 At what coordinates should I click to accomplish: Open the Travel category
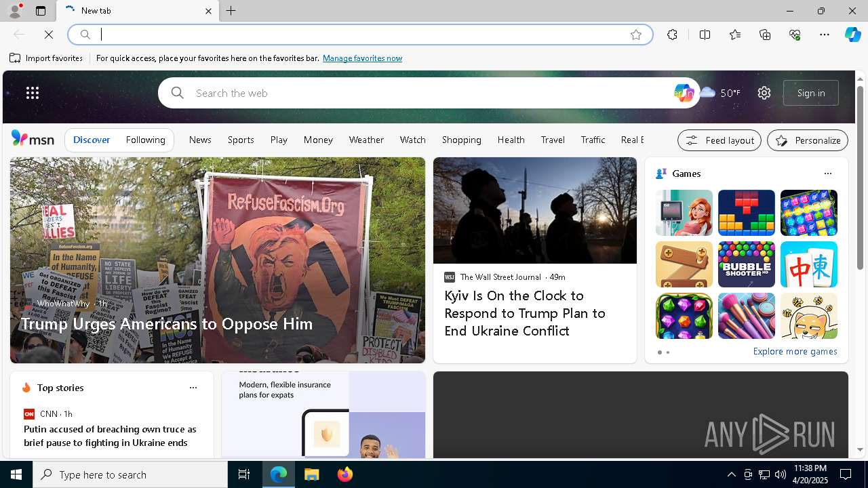click(553, 140)
